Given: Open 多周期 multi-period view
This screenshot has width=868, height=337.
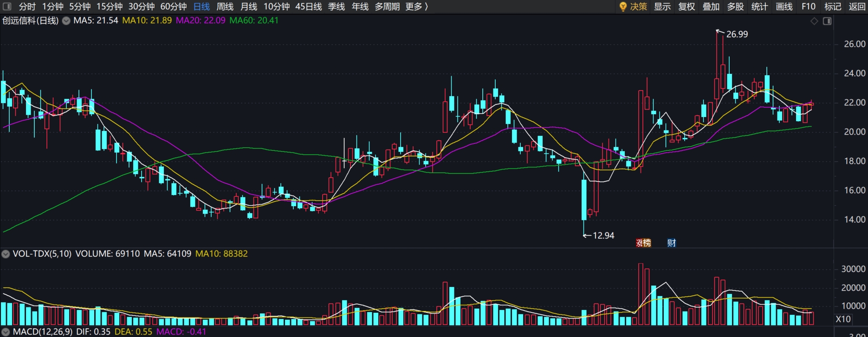Looking at the screenshot, I should (387, 6).
